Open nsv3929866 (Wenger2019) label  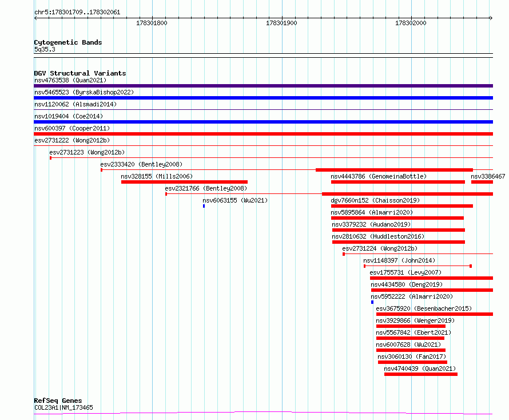tap(415, 320)
